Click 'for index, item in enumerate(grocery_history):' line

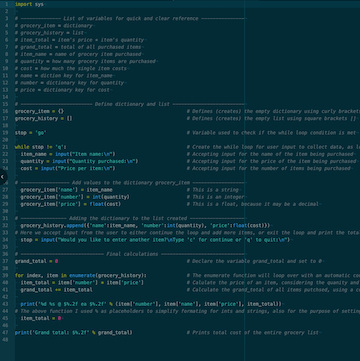[81, 275]
